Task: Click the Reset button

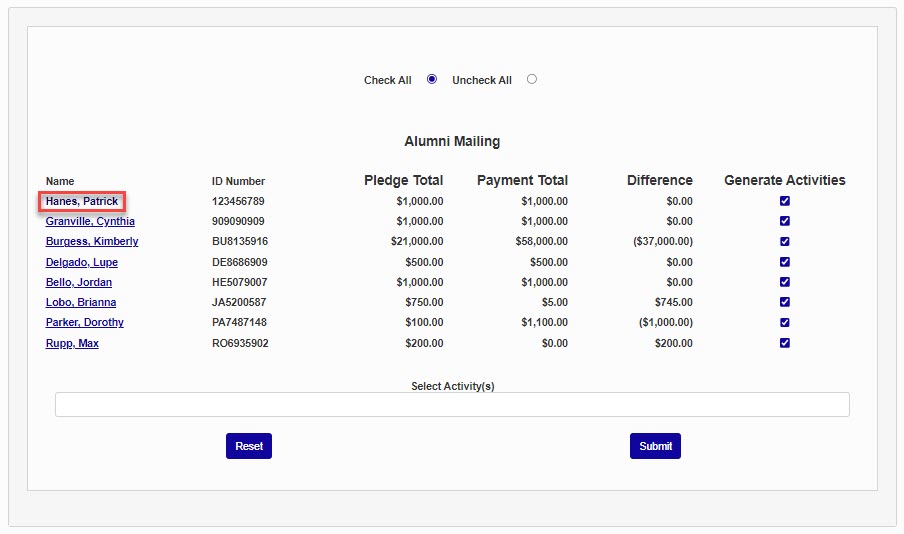Action: pos(249,446)
